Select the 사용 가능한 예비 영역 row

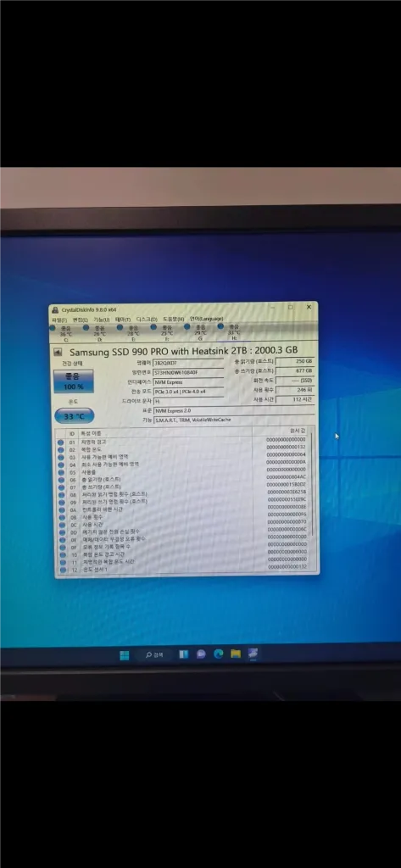pyautogui.click(x=181, y=457)
